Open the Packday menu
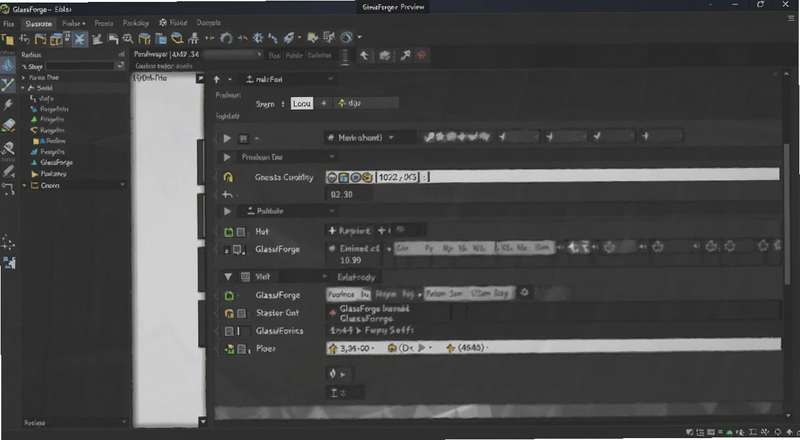 point(136,23)
